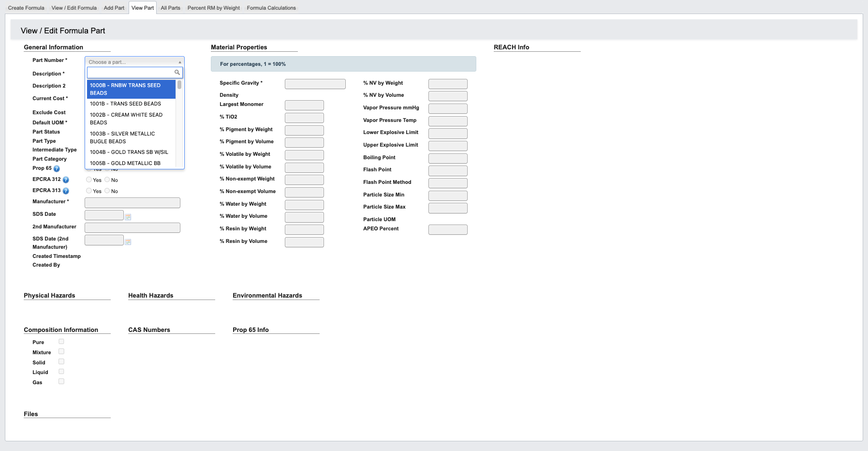Click the search magnifier in part dropdown
Viewport: 868px width, 451px height.
177,73
